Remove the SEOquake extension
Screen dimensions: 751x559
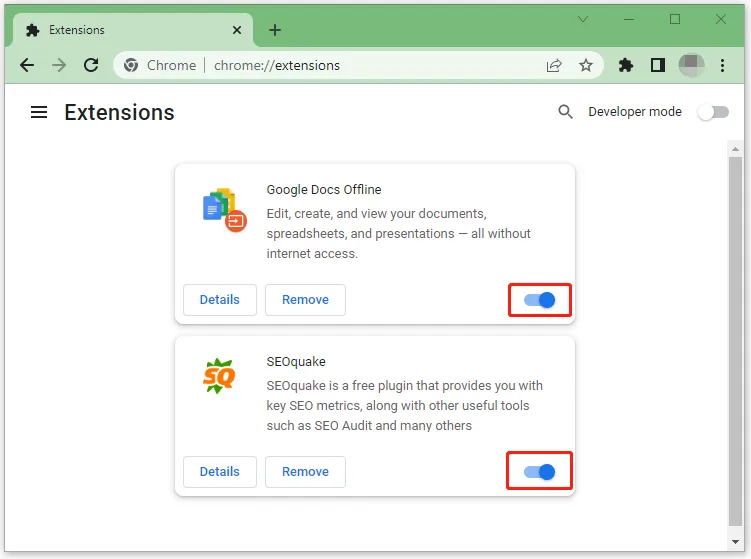pyautogui.click(x=306, y=472)
